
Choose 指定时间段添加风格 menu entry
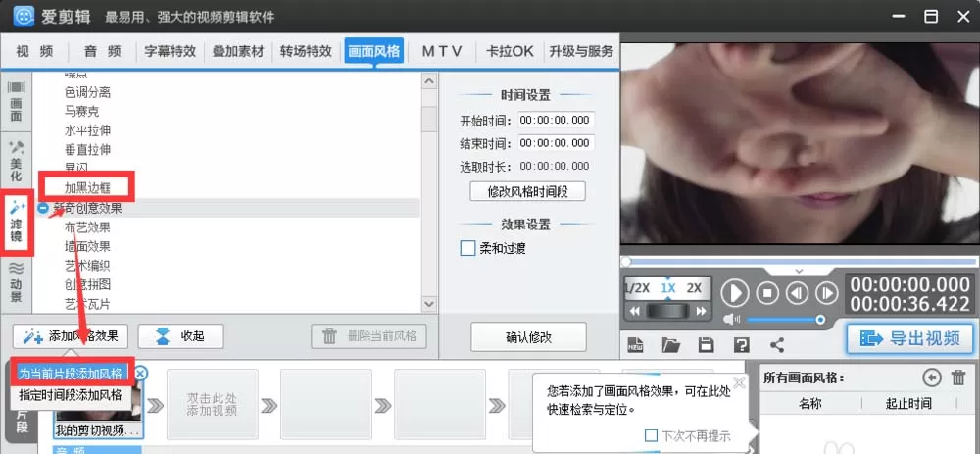(70, 394)
